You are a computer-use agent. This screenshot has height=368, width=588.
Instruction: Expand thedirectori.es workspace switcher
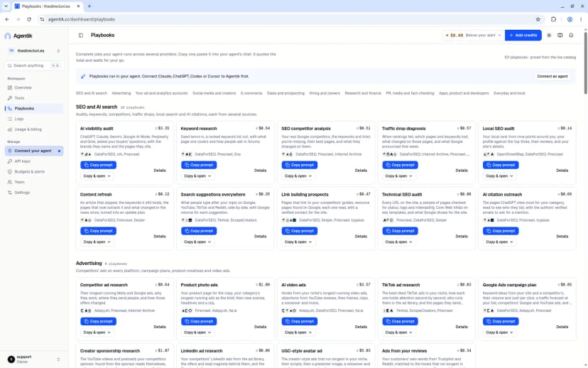click(x=34, y=50)
